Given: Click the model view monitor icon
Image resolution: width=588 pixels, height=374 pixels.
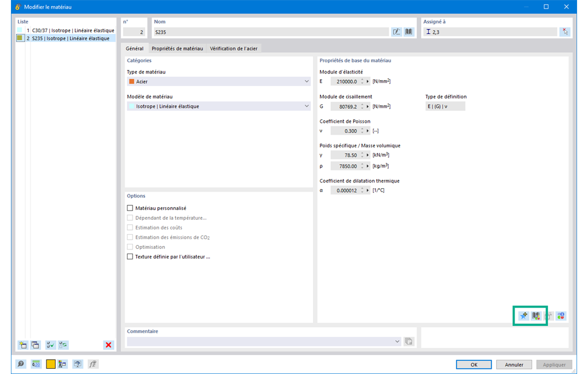Looking at the screenshot, I should coord(78,364).
